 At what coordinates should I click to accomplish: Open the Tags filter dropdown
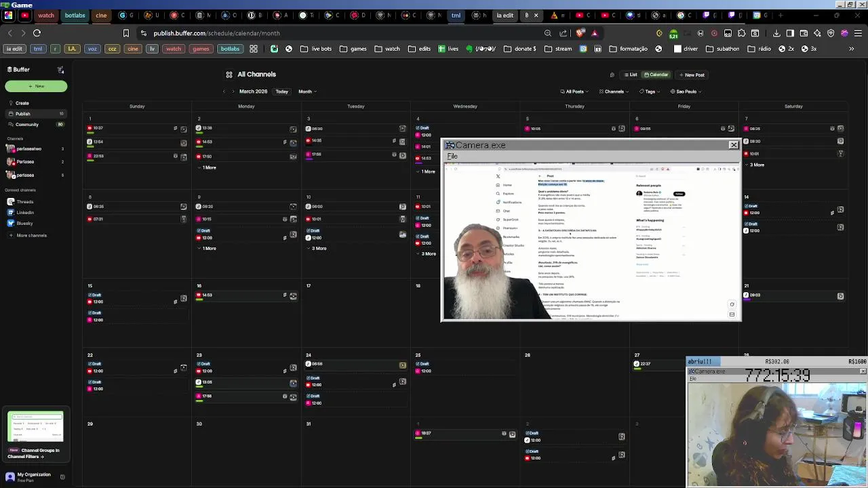[650, 91]
